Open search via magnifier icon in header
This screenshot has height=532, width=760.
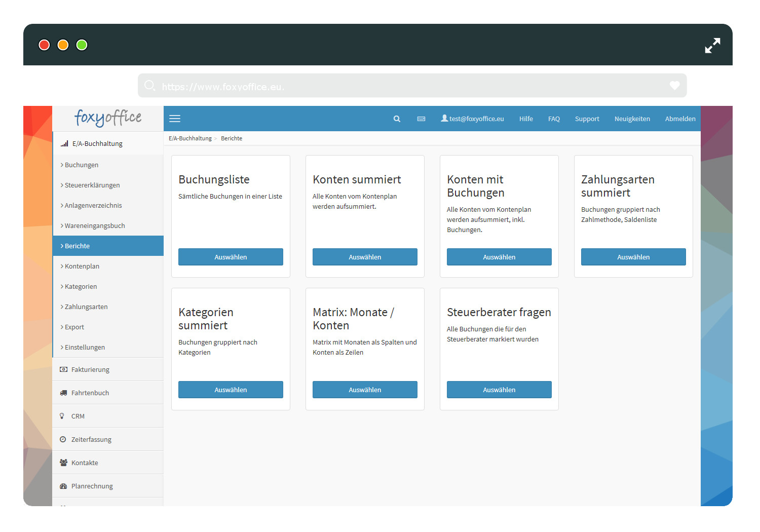pos(397,119)
